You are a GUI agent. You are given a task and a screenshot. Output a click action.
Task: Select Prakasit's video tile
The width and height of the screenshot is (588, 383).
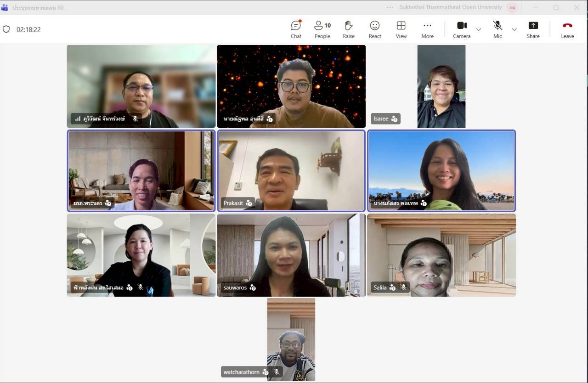(291, 171)
